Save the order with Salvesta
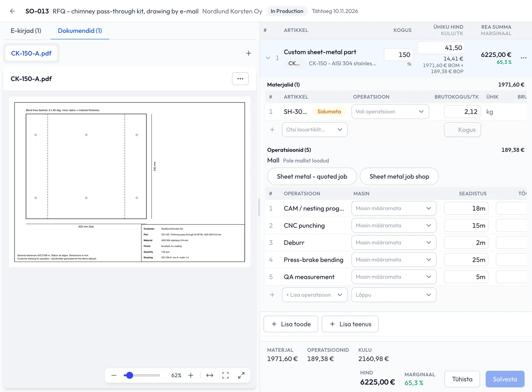Viewport: 532px width, 392px height. click(x=505, y=379)
